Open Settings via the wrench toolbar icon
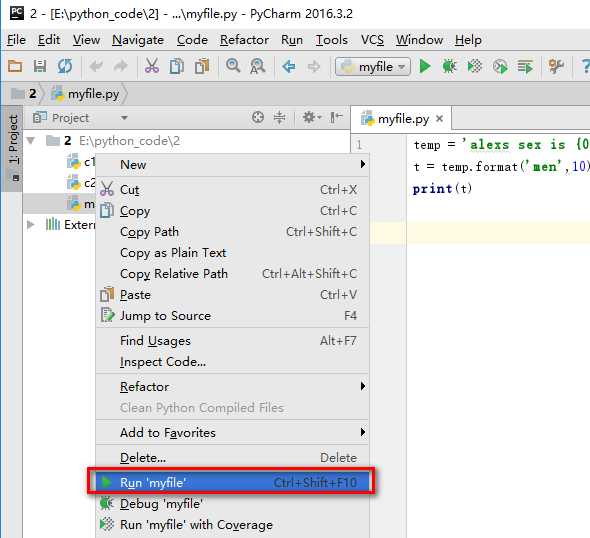The image size is (590, 538). [556, 67]
